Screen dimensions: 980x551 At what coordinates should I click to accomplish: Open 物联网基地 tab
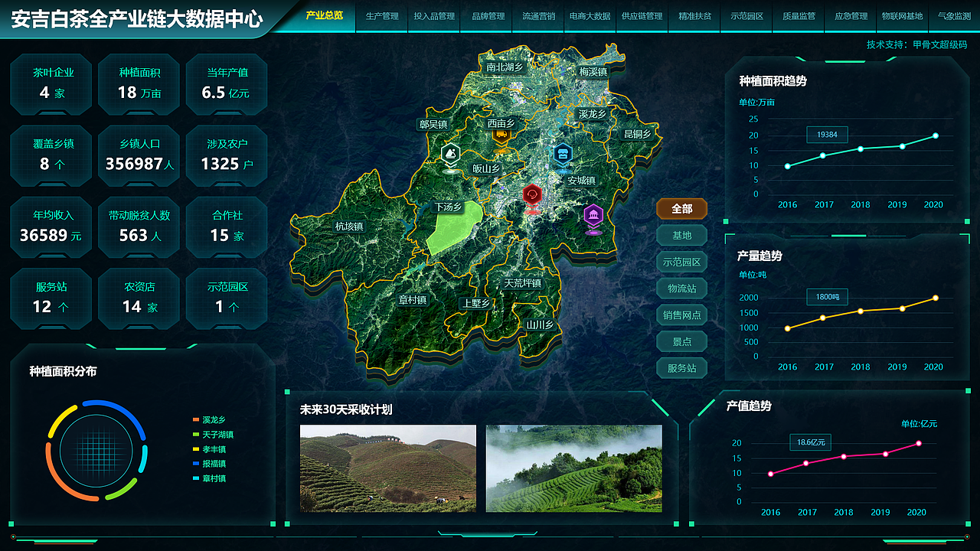(x=902, y=16)
